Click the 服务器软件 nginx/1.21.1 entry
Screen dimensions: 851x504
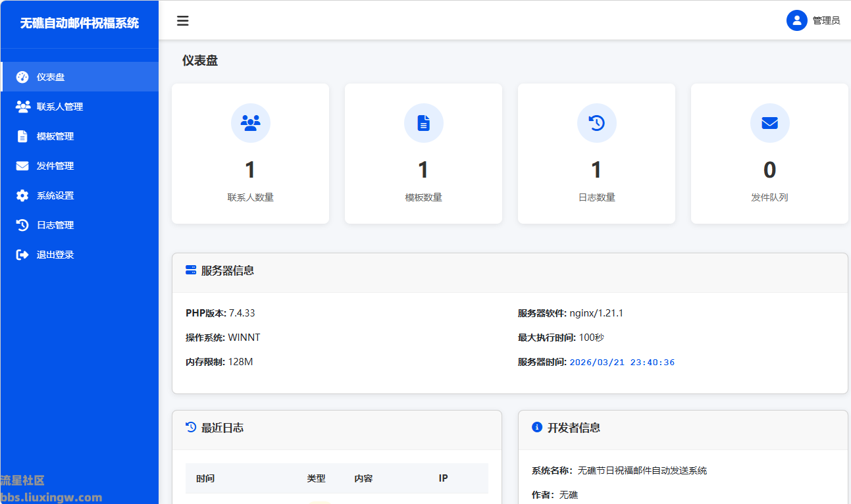571,313
